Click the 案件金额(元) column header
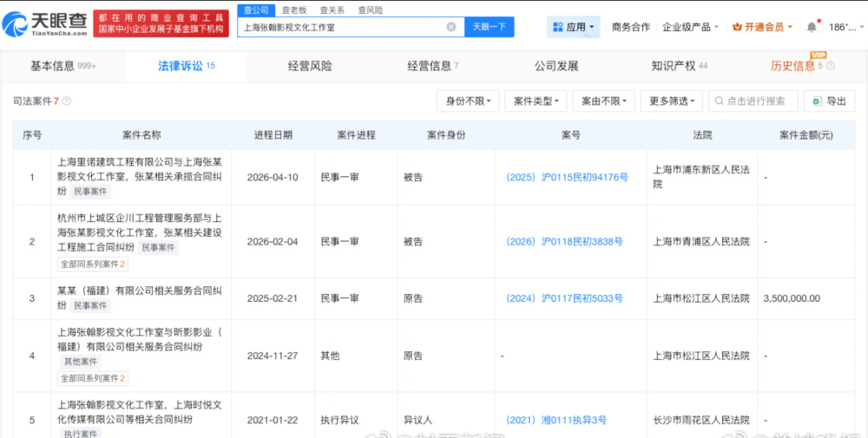 806,135
